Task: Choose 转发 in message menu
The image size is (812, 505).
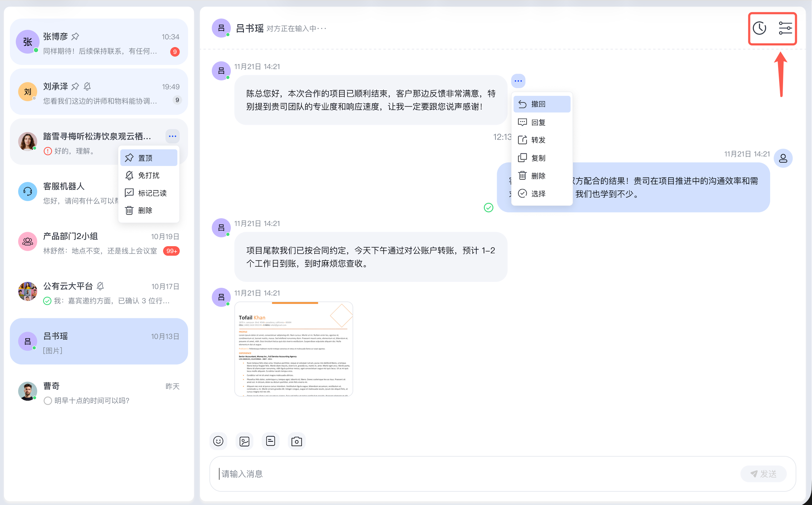Action: pyautogui.click(x=538, y=140)
